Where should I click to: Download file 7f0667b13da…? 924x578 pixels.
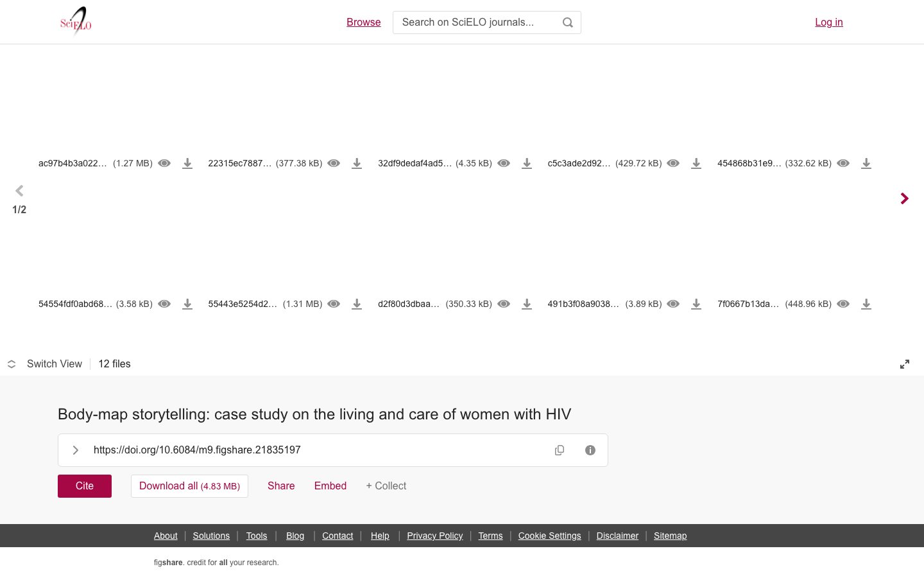pyautogui.click(x=866, y=304)
